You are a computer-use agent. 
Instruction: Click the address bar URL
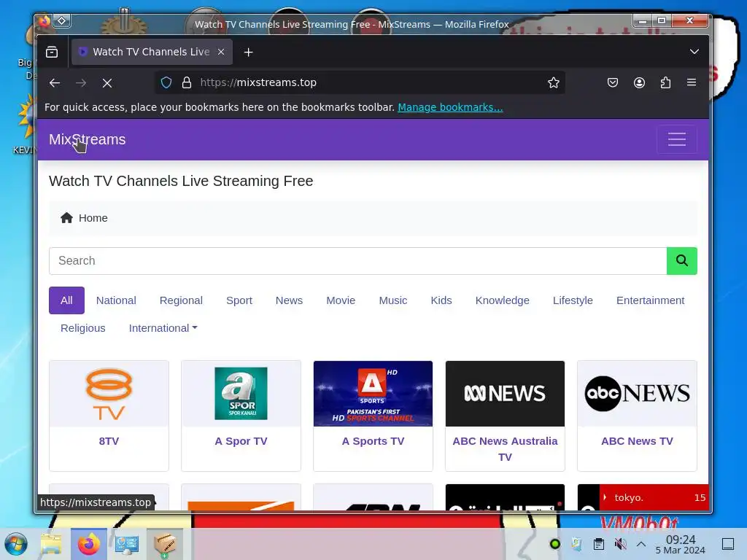point(258,82)
